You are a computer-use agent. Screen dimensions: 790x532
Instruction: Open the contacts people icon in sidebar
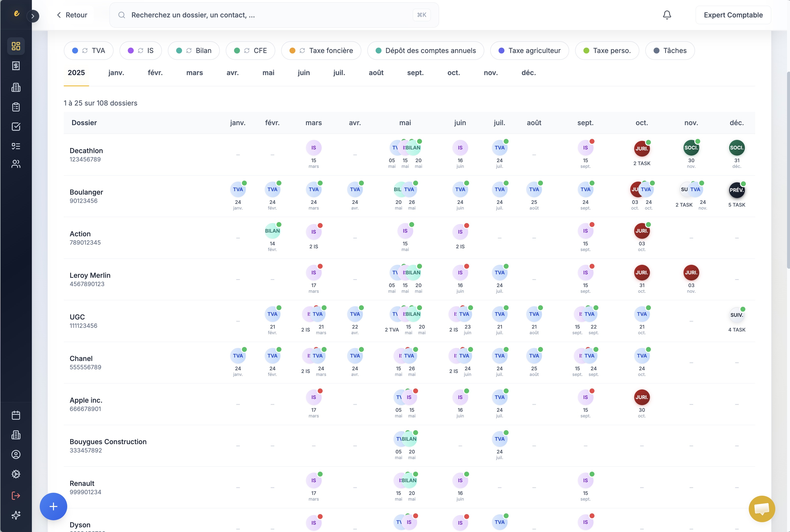pyautogui.click(x=16, y=164)
